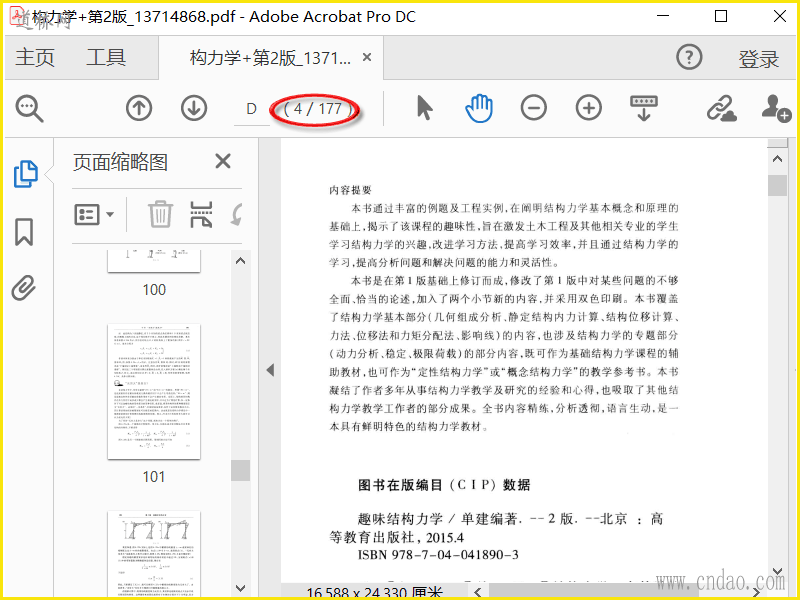Image resolution: width=800 pixels, height=600 pixels.
Task: Click the add person share icon
Action: (777, 108)
